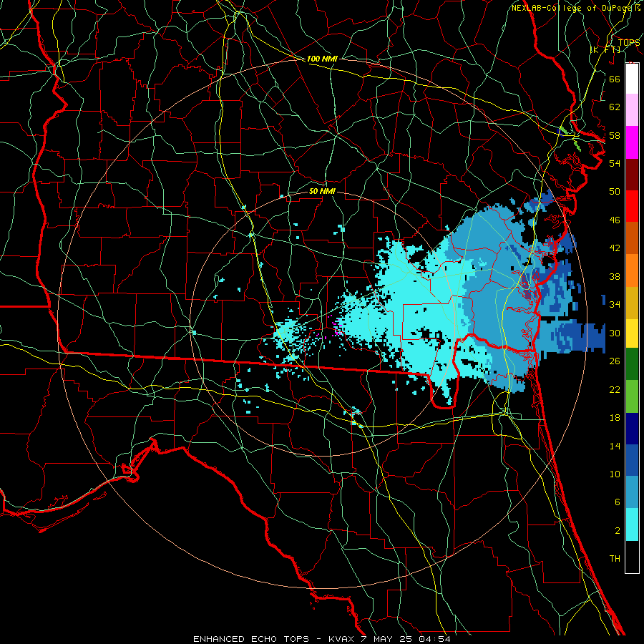Click the dark red legend swatch
This screenshot has width=644, height=644.
(632, 175)
